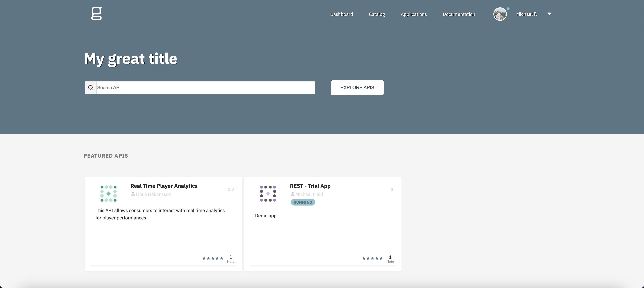Click person icon beside Michael Field

(x=292, y=194)
